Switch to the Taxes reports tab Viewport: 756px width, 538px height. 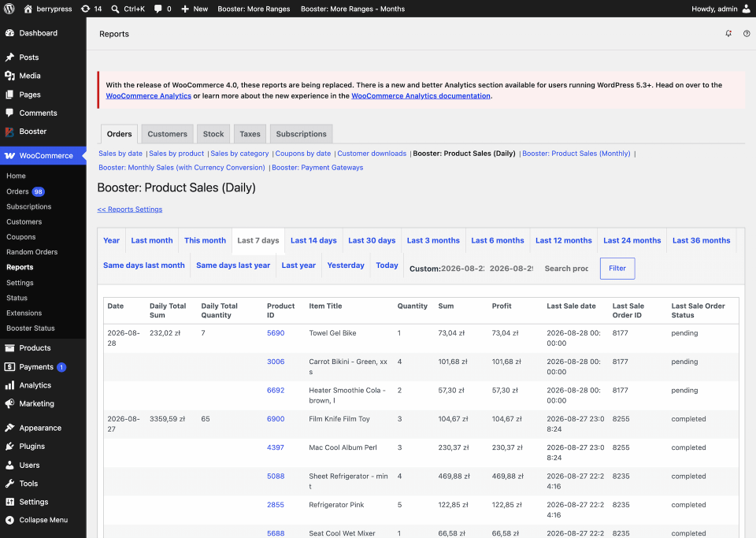click(x=250, y=134)
